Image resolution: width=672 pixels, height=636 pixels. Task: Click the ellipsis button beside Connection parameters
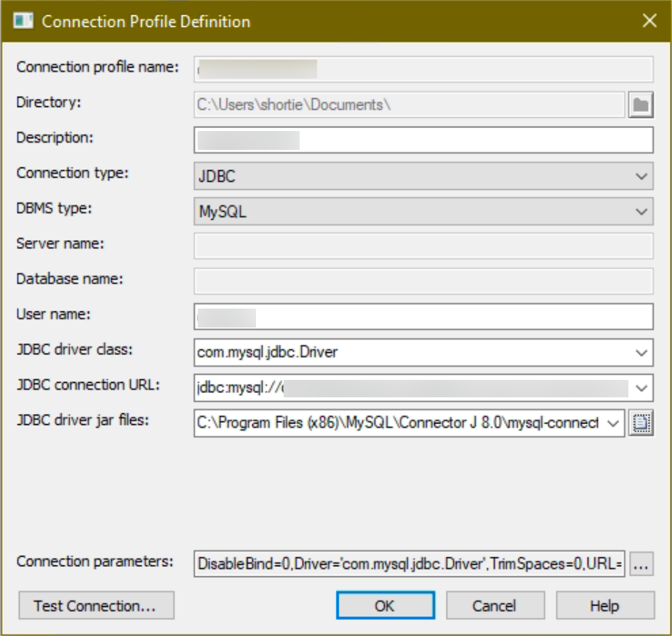(x=641, y=563)
